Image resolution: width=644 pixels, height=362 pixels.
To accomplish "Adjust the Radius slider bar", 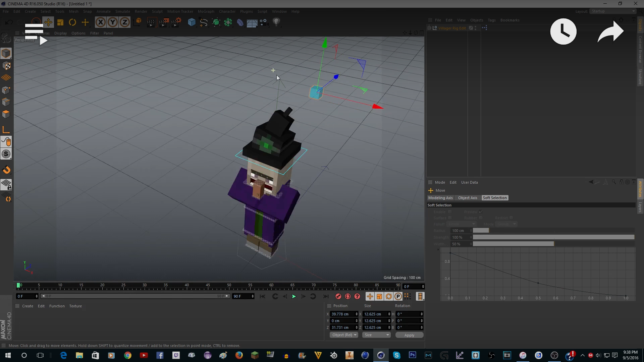I will click(x=553, y=231).
